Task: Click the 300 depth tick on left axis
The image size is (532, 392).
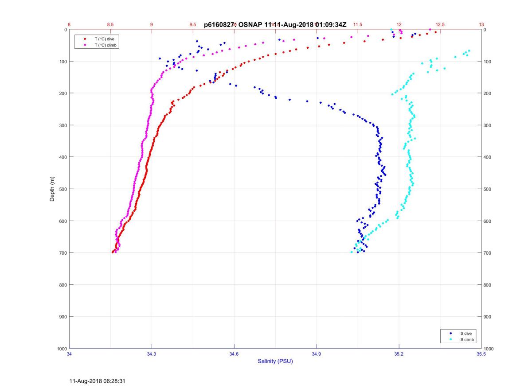Action: tap(63, 125)
